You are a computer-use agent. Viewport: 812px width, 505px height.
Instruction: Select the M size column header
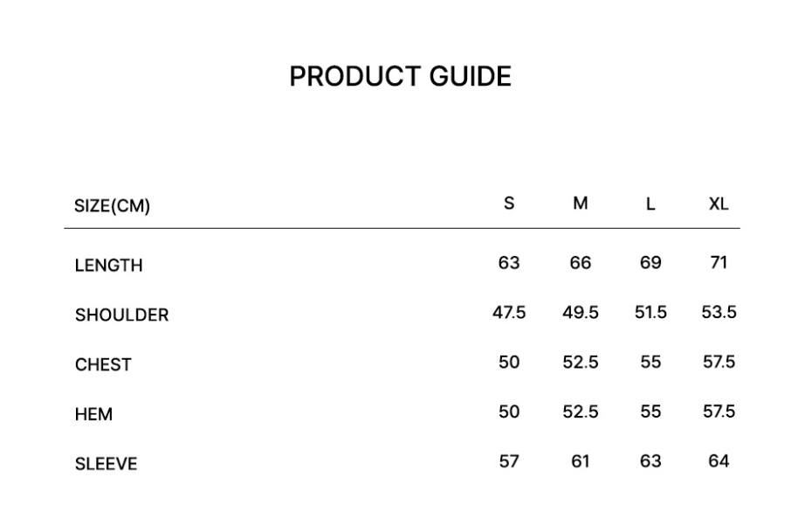pos(581,204)
